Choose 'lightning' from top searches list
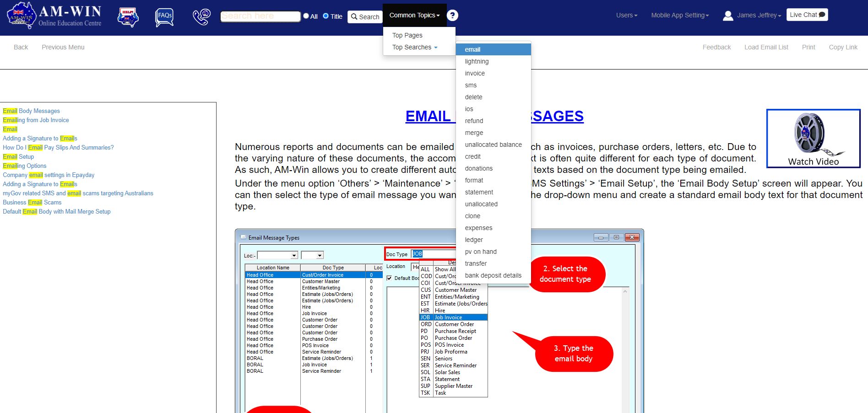 click(x=494, y=61)
